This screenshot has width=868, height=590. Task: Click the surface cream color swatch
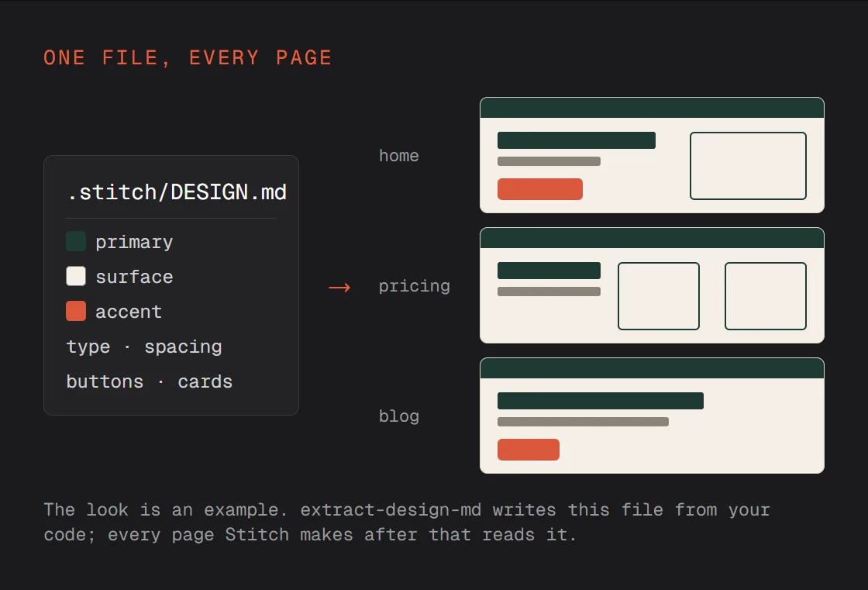76,276
